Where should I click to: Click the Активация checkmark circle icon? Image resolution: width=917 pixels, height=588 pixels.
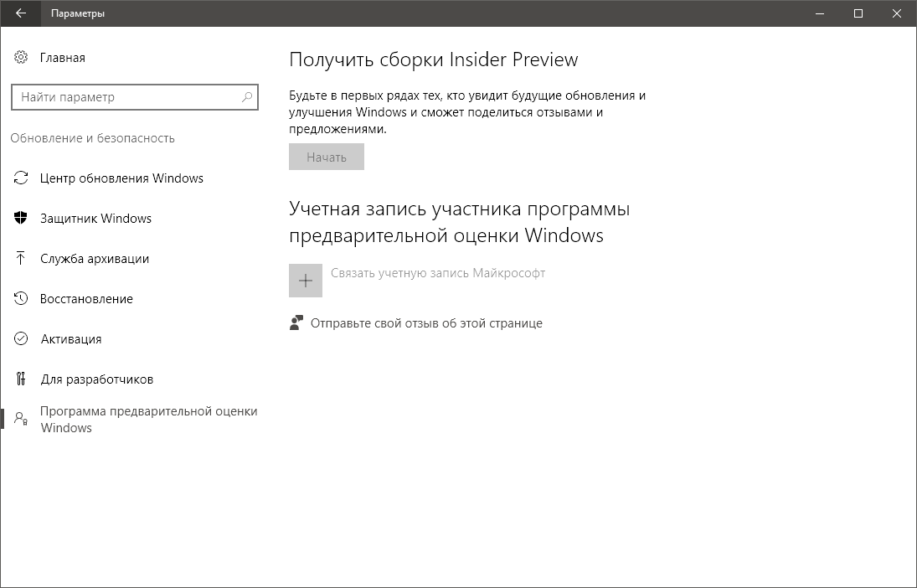20,338
